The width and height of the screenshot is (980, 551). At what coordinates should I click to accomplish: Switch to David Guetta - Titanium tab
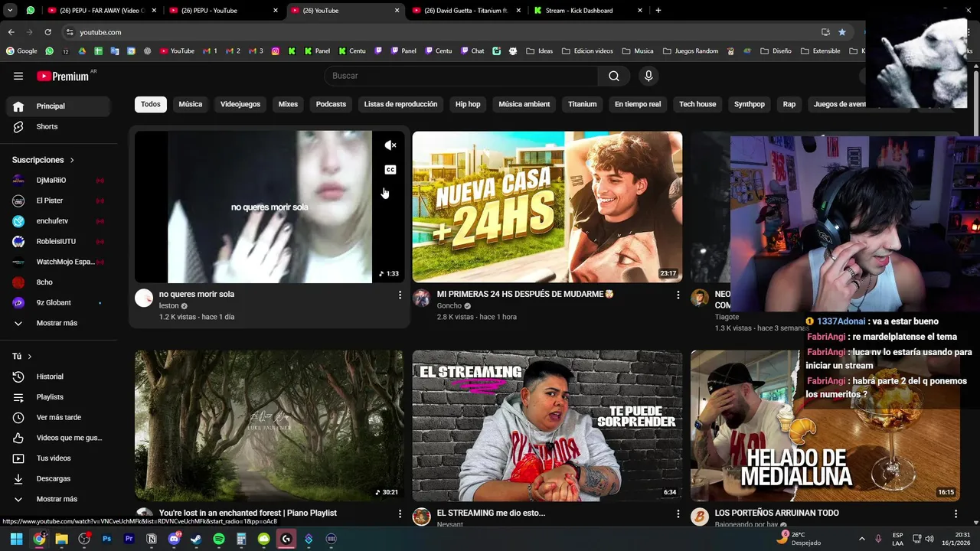pos(468,11)
